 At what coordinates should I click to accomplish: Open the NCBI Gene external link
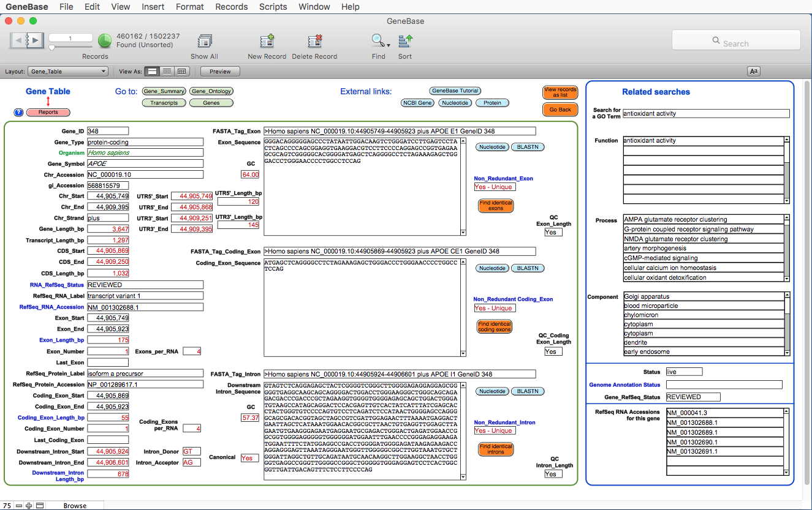(417, 103)
